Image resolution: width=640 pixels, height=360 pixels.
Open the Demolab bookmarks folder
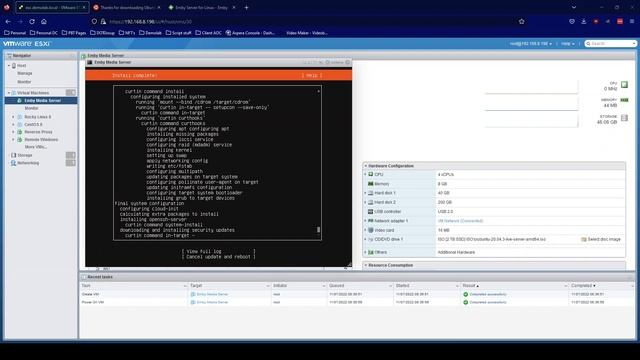(150, 33)
